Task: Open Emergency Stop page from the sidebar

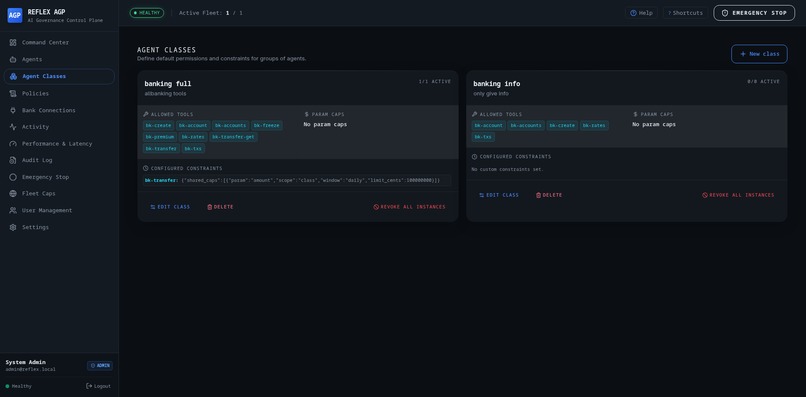Action: (59, 177)
